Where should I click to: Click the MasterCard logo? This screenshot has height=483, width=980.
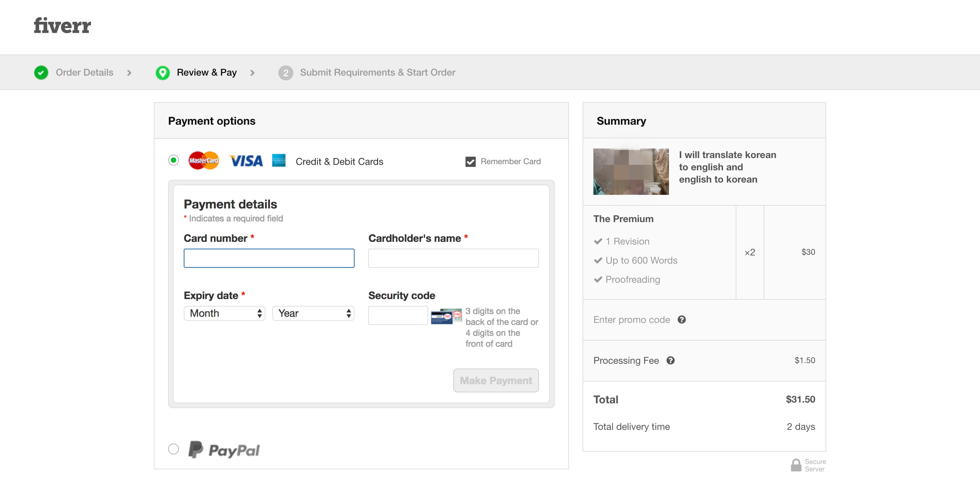(x=204, y=161)
